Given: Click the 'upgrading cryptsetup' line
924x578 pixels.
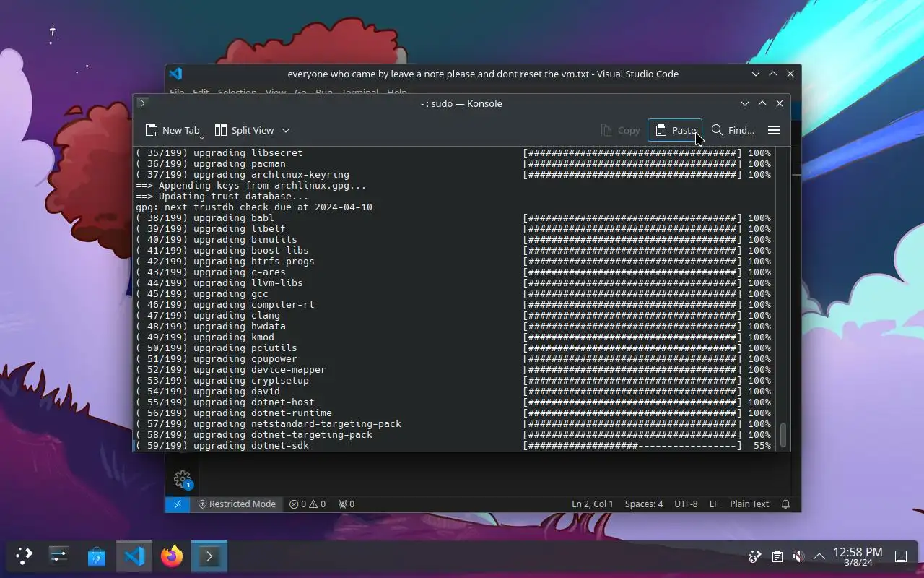Looking at the screenshot, I should pos(222,381).
